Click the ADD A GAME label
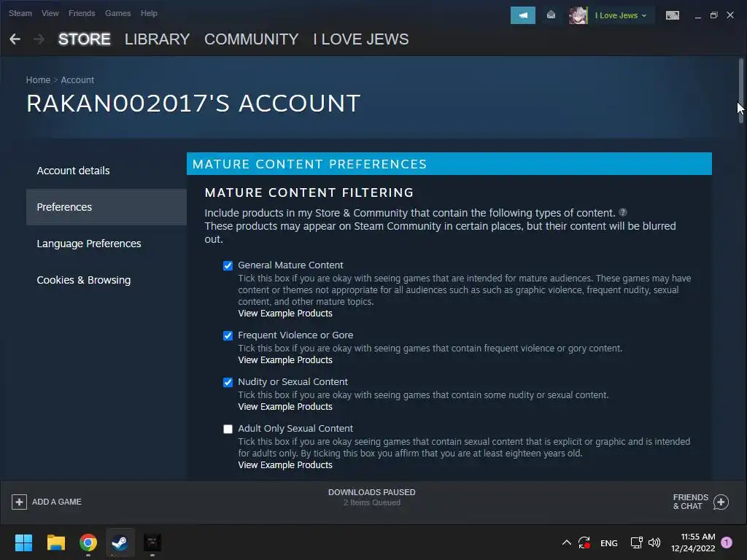This screenshot has height=560, width=747. click(57, 502)
